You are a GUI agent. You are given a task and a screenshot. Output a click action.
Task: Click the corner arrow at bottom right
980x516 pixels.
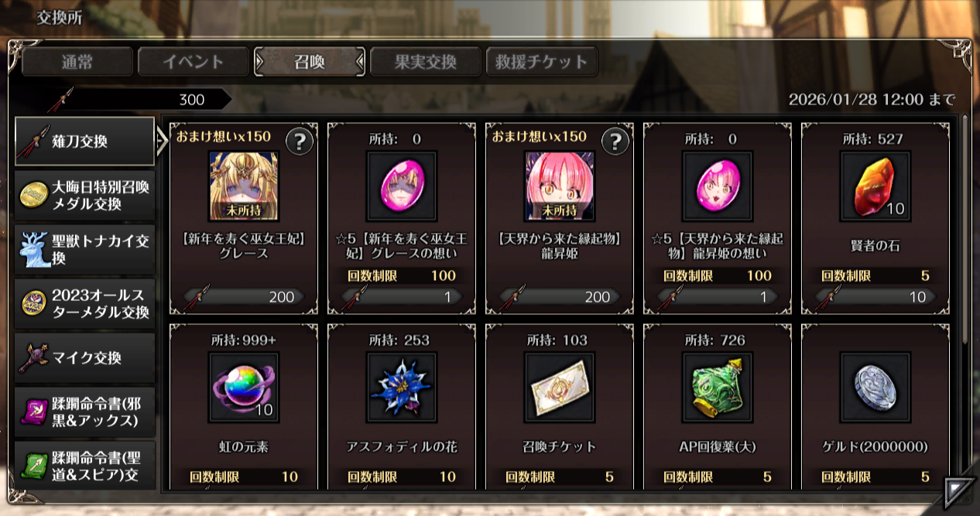tap(958, 491)
